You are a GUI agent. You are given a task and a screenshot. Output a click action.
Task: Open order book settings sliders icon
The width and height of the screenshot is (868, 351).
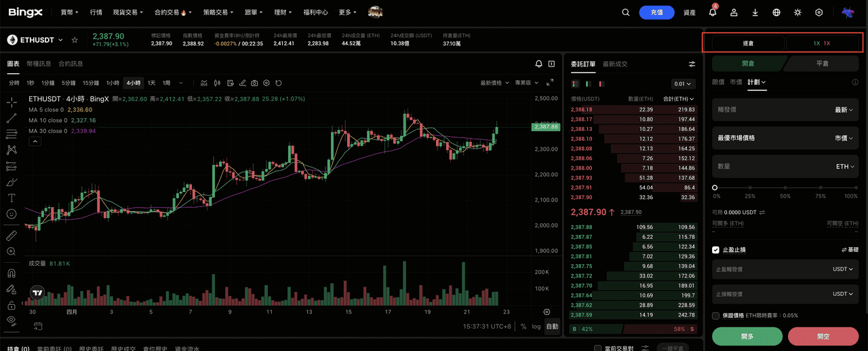click(692, 64)
